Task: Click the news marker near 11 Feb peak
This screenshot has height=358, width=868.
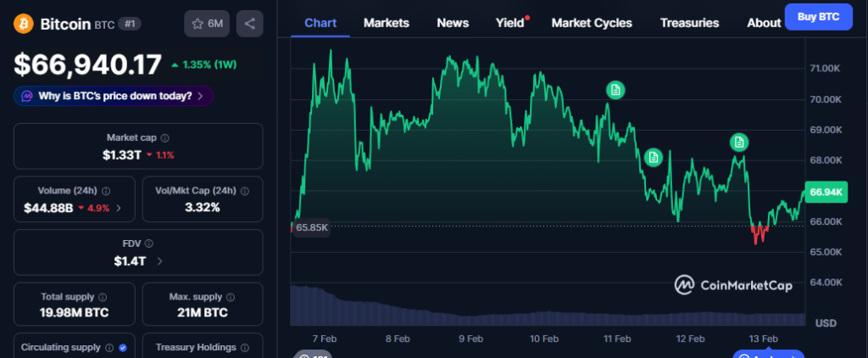Action: pyautogui.click(x=616, y=89)
